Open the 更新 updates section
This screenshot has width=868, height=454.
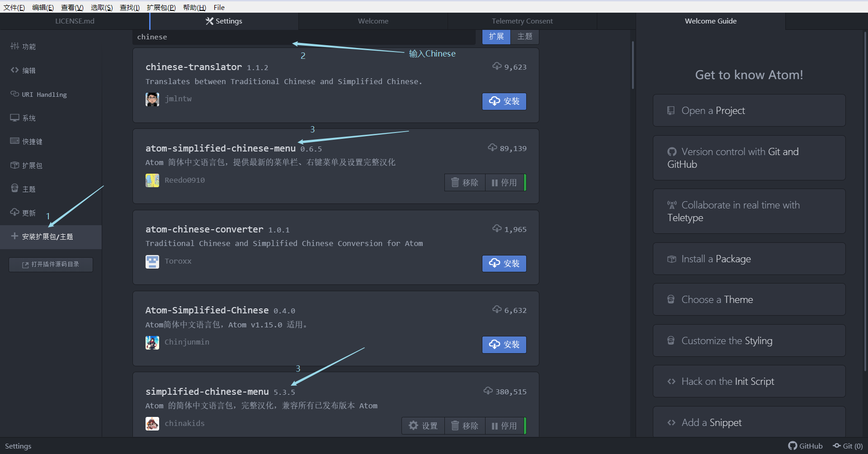[28, 212]
